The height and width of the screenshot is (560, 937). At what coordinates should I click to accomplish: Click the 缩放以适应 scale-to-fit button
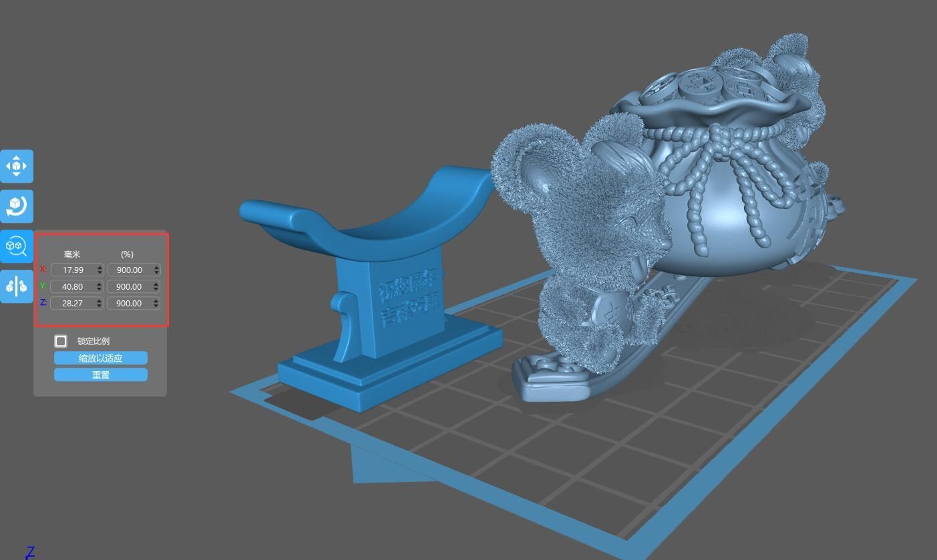[100, 358]
